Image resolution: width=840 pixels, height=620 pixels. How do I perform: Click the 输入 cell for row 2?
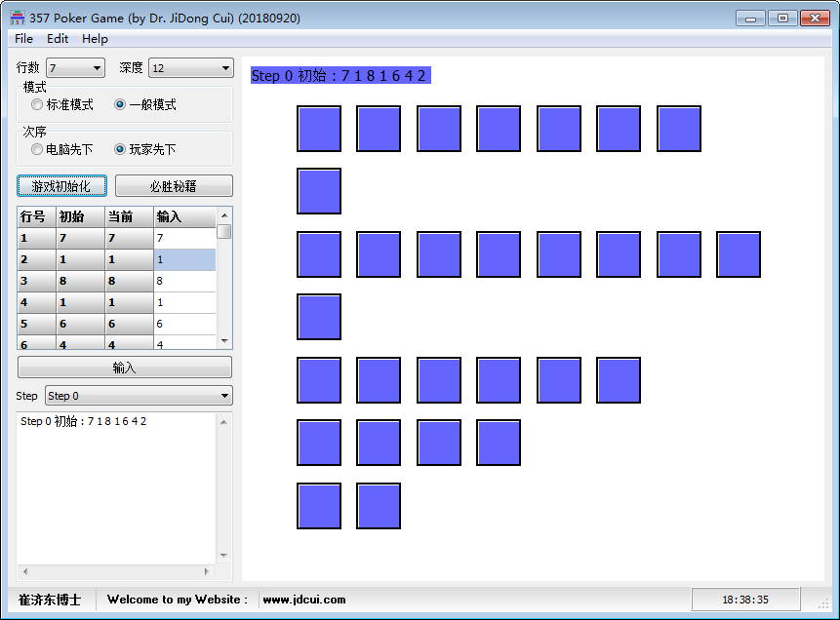(184, 259)
